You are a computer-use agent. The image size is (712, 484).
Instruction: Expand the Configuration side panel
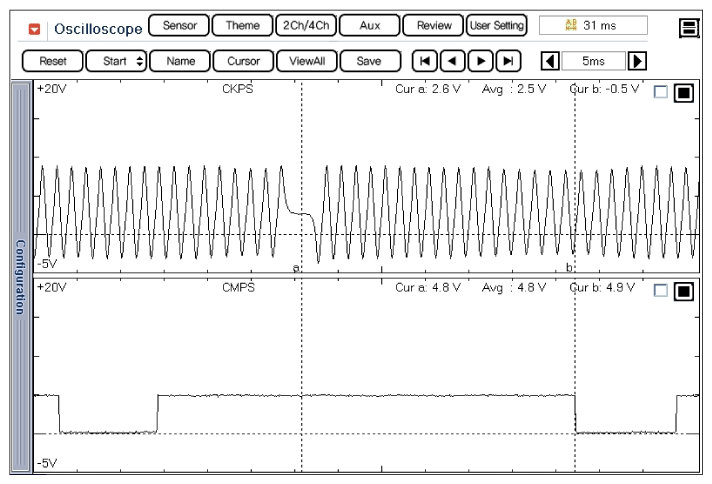20,277
